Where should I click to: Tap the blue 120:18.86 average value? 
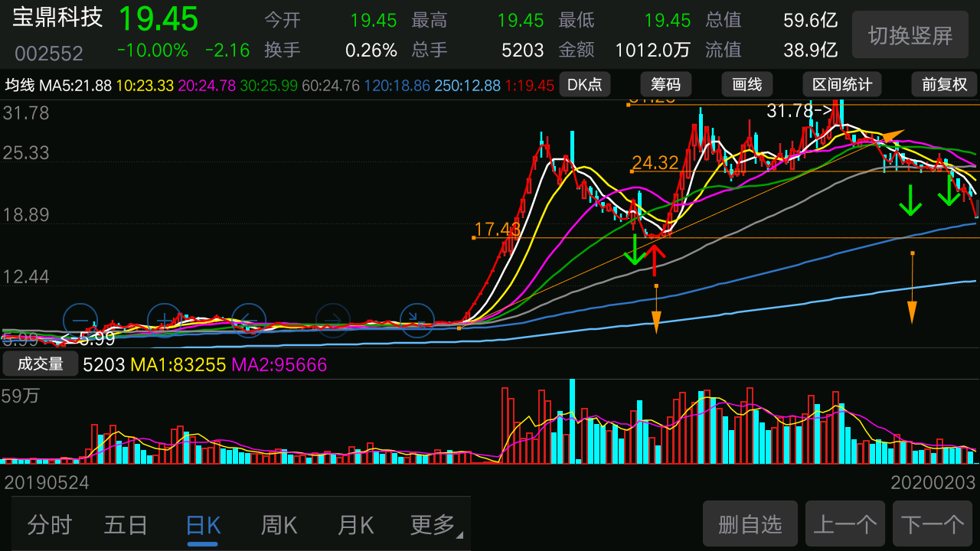pyautogui.click(x=397, y=85)
